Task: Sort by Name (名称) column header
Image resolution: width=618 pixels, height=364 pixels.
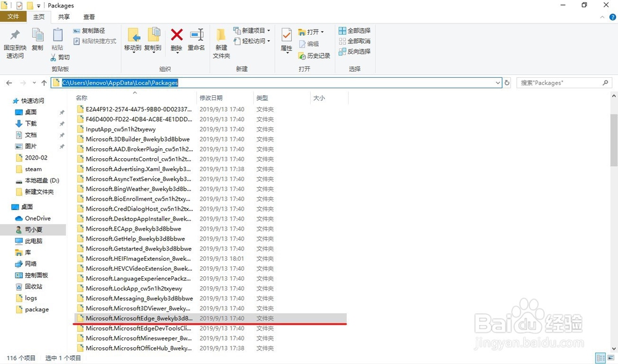Action: (x=135, y=98)
